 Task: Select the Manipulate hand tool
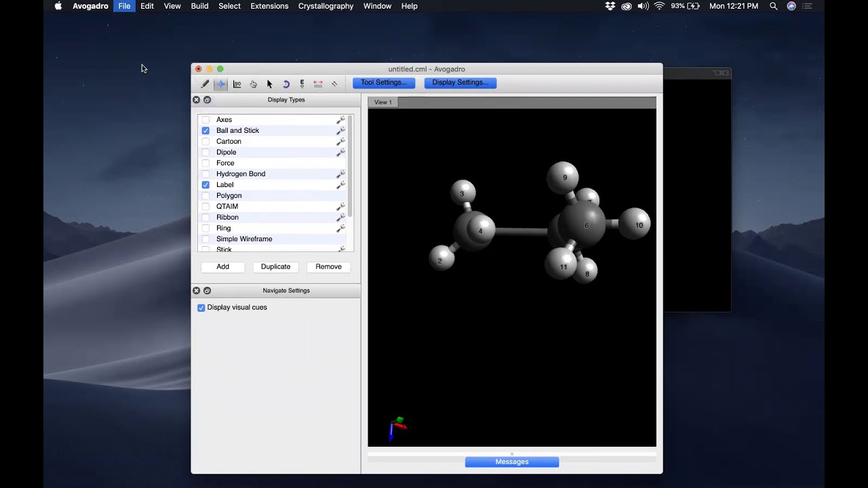point(254,84)
